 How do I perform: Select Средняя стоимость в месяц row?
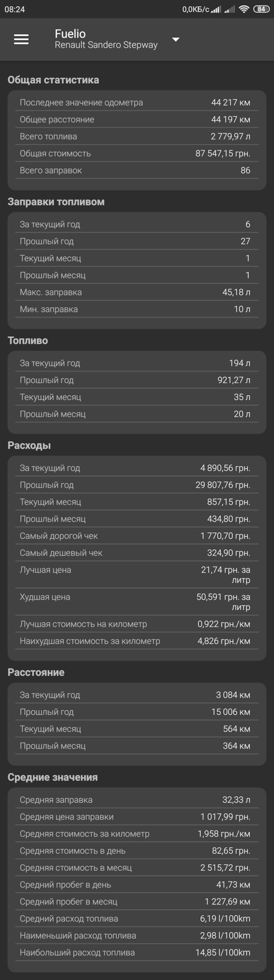pos(137,868)
